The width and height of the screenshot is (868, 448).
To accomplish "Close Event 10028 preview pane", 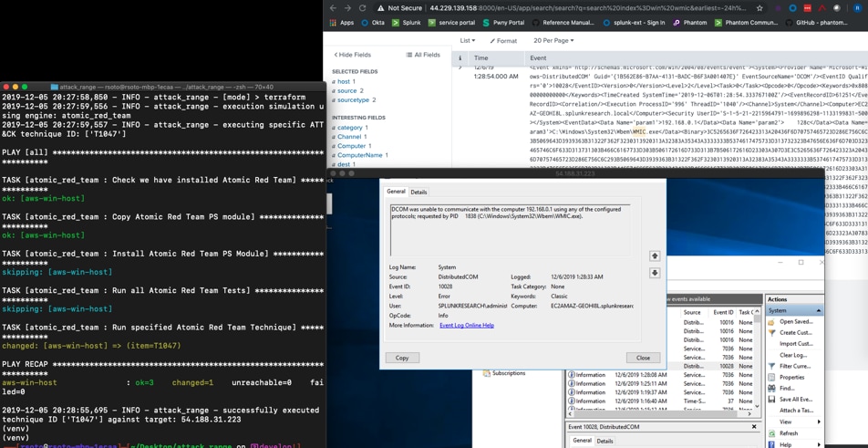I will (x=753, y=427).
